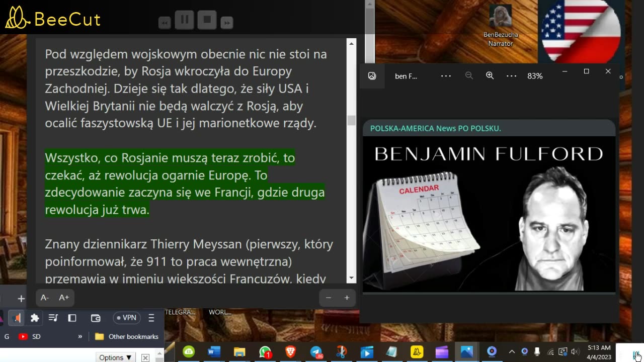This screenshot has height=362, width=644.
Task: Open the browser extensions puzzle icon
Action: tap(35, 318)
